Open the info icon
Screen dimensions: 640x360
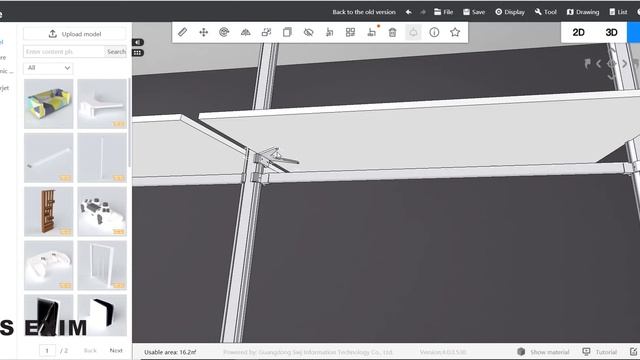pyautogui.click(x=434, y=32)
